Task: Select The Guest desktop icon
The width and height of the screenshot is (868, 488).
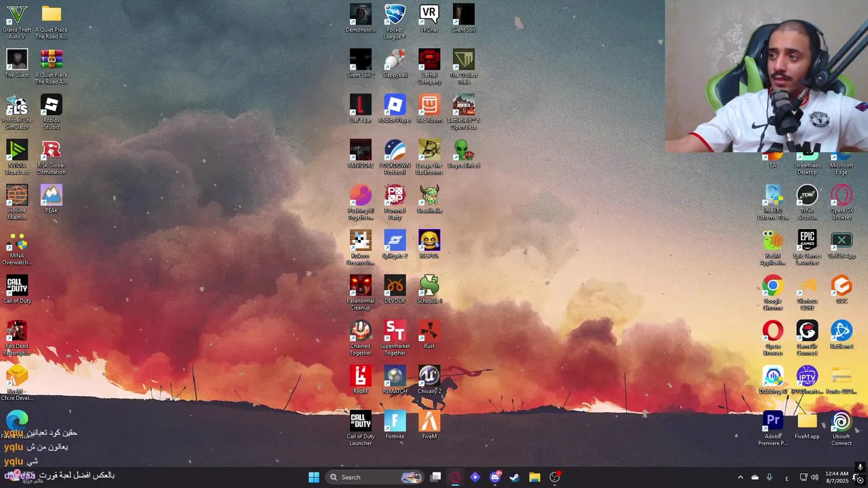Action: [17, 64]
